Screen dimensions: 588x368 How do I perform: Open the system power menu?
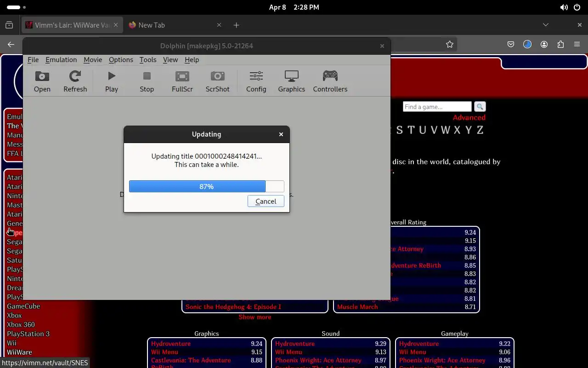pos(577,7)
